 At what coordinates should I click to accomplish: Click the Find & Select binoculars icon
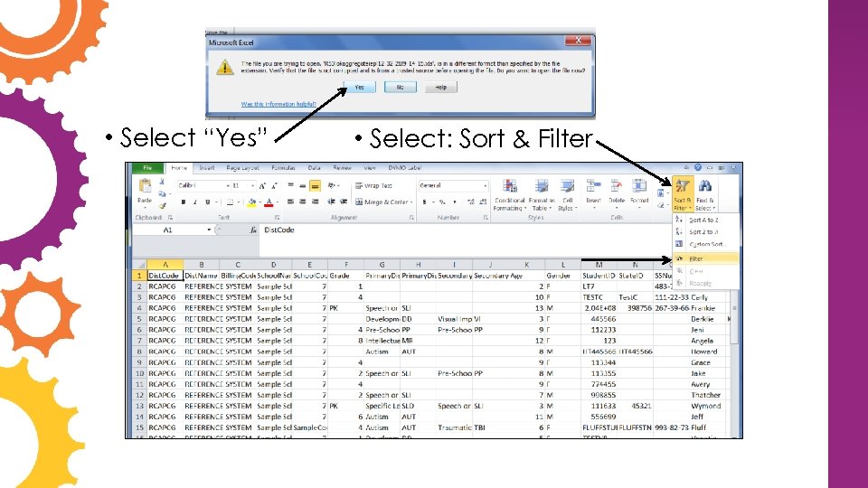coord(704,186)
